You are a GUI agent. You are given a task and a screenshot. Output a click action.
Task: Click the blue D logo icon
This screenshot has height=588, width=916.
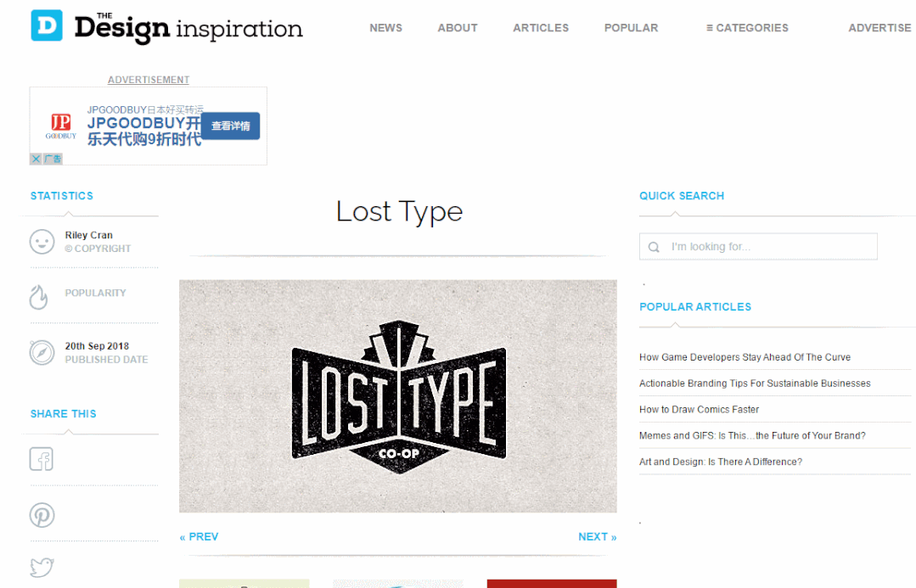tap(47, 25)
